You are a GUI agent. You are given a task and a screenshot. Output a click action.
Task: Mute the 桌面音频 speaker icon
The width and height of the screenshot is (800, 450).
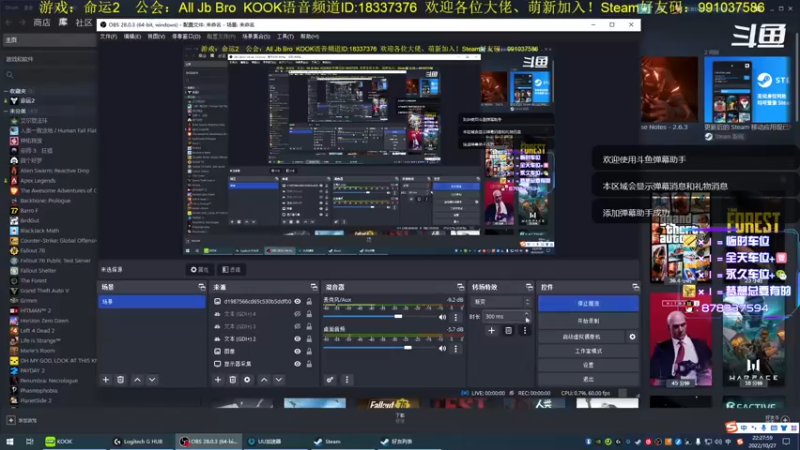pos(442,348)
